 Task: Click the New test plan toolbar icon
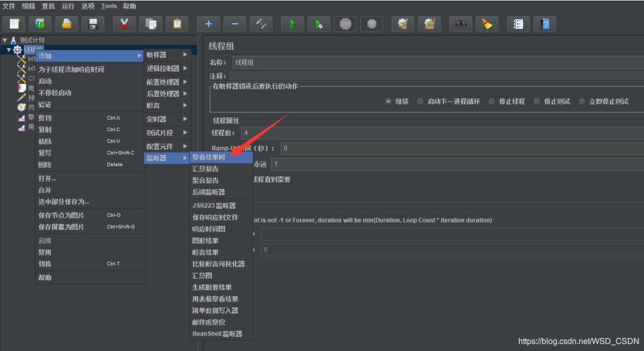click(14, 24)
